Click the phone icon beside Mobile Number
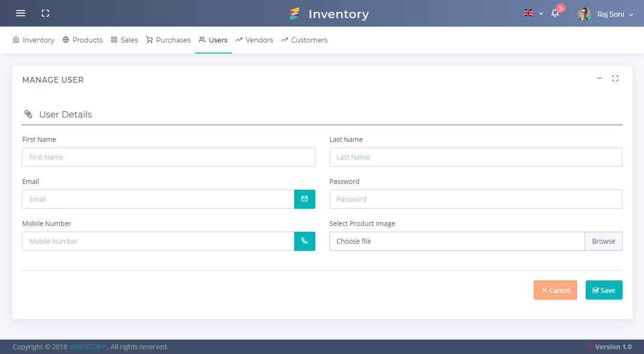Screen dimensions: 644x354 coord(304,241)
